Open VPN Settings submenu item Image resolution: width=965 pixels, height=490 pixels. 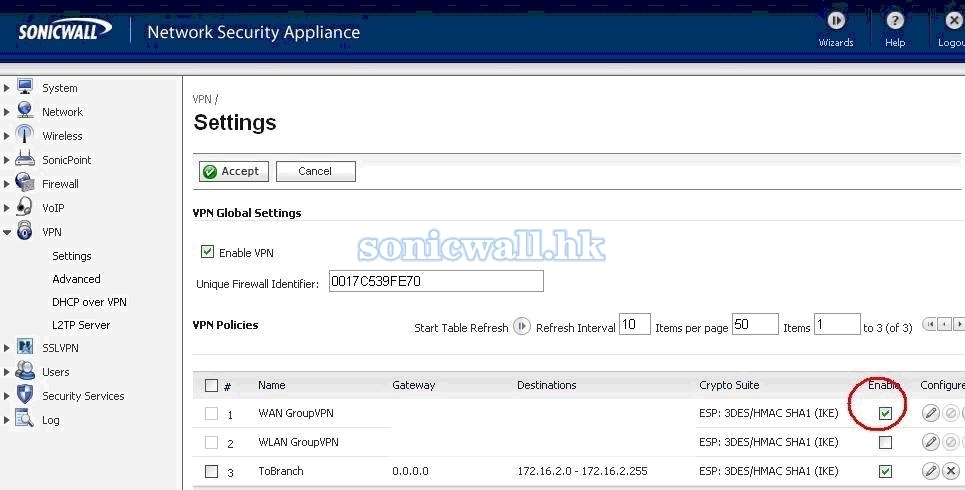click(71, 256)
